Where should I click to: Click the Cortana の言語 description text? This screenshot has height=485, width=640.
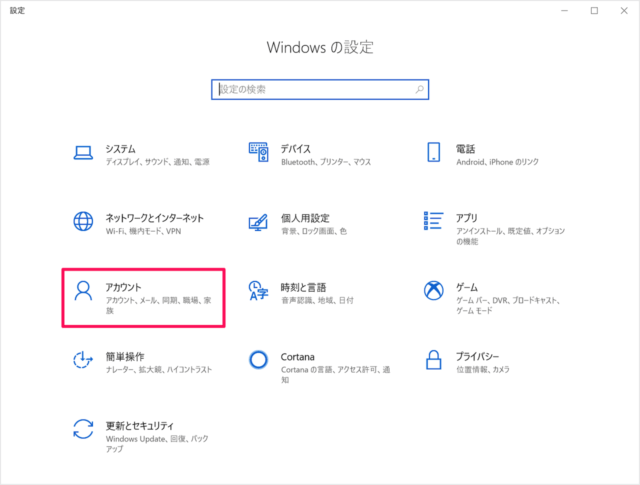point(336,375)
